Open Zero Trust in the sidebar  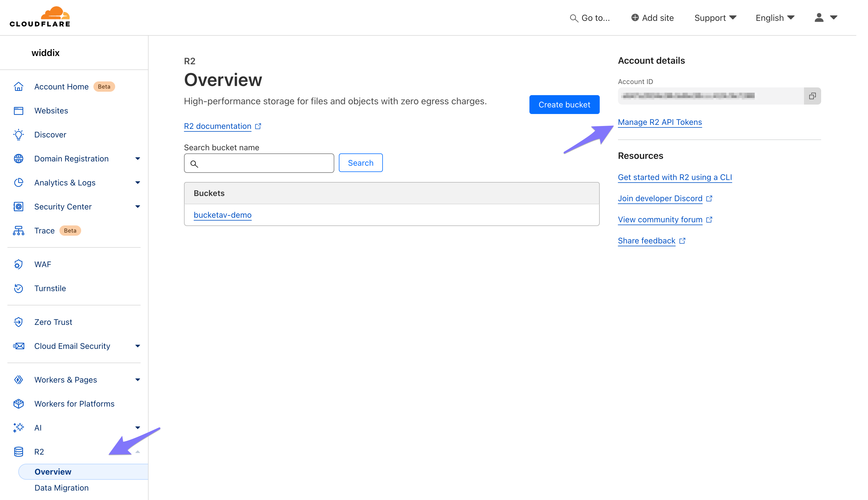[53, 322]
